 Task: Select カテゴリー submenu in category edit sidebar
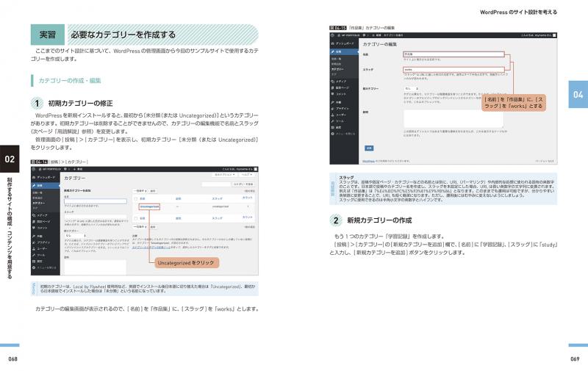pyautogui.click(x=337, y=69)
